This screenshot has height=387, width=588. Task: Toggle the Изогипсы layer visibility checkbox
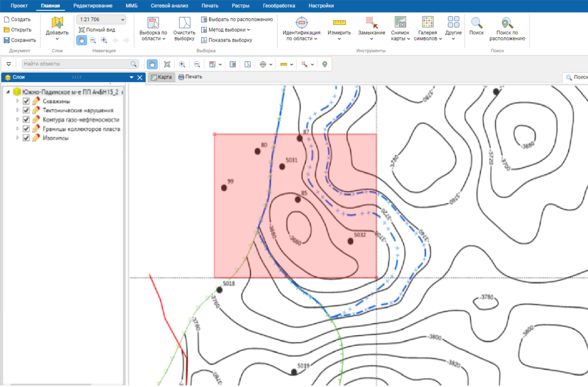point(26,138)
